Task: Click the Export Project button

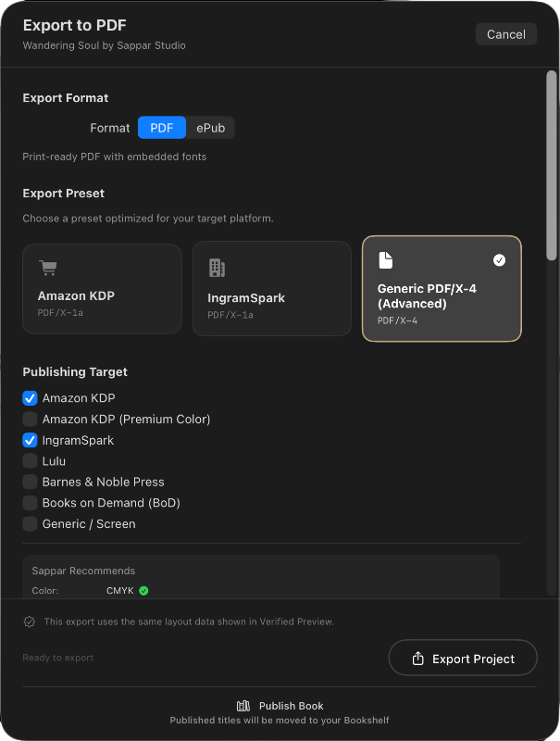Action: 463,658
